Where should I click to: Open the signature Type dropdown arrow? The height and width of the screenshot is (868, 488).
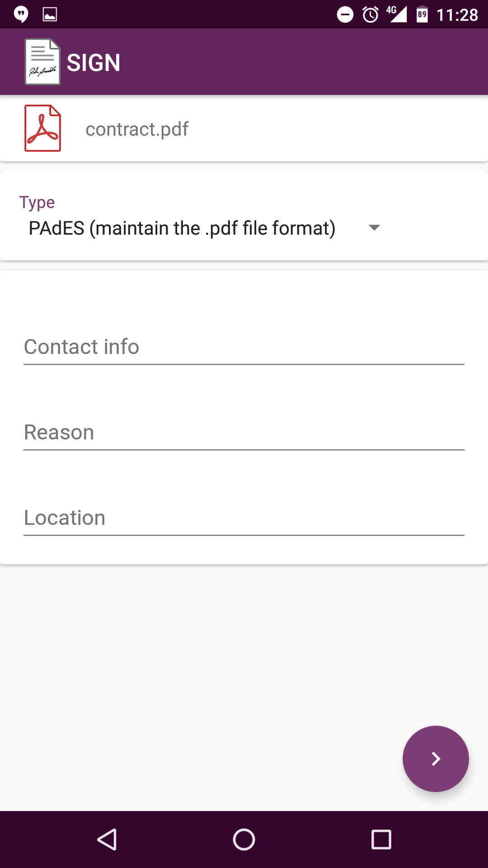pyautogui.click(x=374, y=227)
